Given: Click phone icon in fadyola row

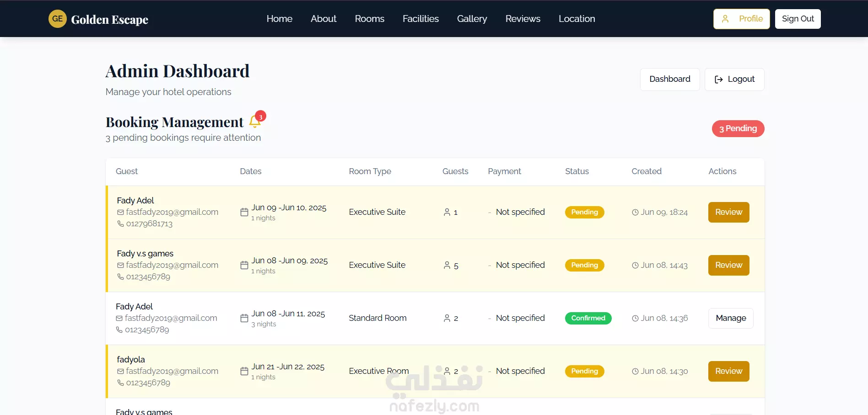Looking at the screenshot, I should pos(120,383).
